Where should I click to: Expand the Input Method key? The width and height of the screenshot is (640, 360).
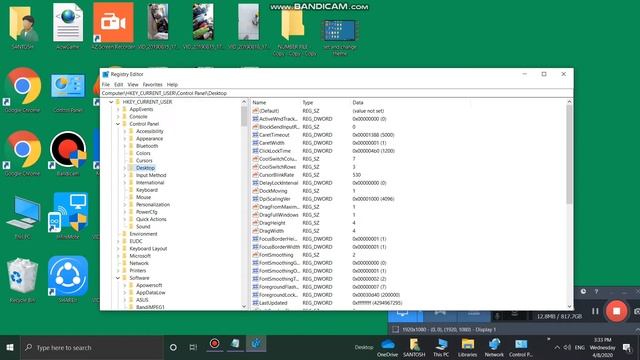[124, 176]
